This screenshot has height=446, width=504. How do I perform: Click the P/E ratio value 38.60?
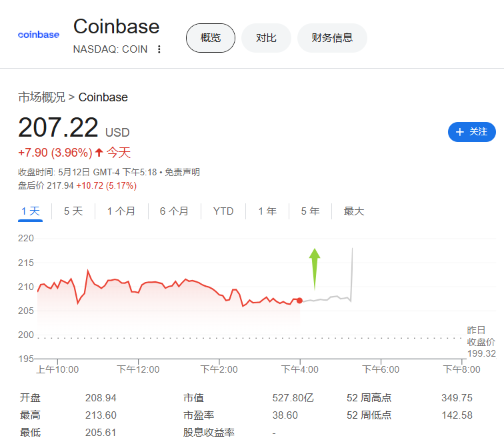click(x=285, y=415)
